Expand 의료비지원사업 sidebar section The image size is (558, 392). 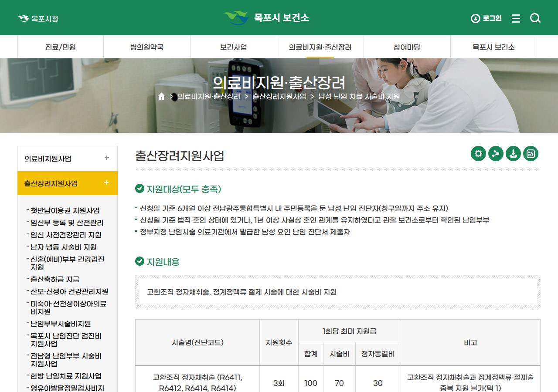tap(68, 159)
